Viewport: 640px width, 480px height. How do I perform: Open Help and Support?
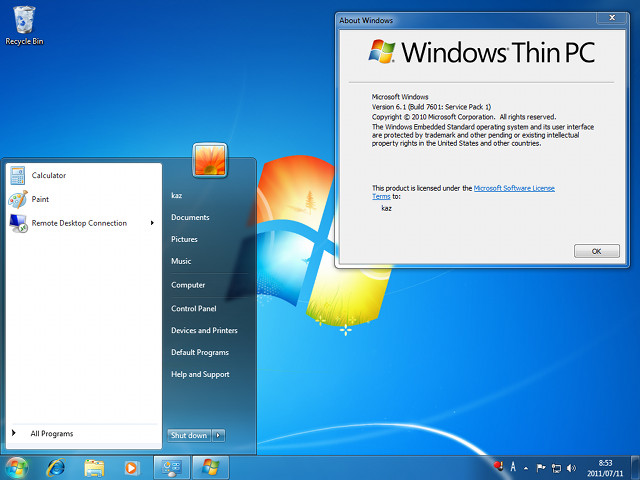(x=200, y=374)
